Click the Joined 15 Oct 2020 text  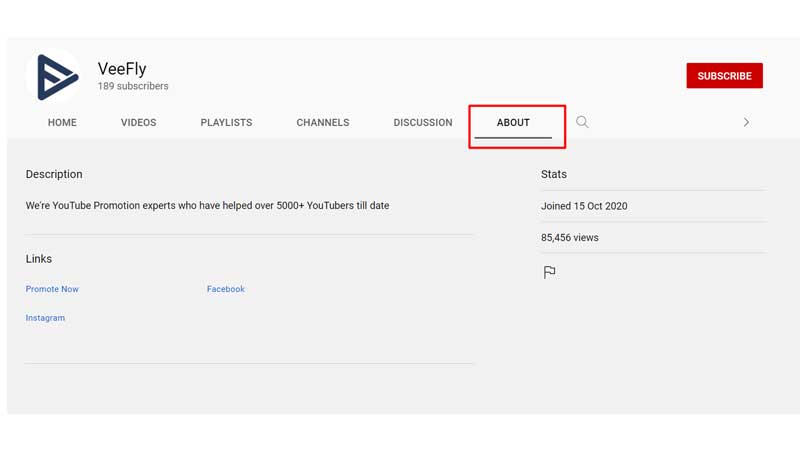click(584, 206)
